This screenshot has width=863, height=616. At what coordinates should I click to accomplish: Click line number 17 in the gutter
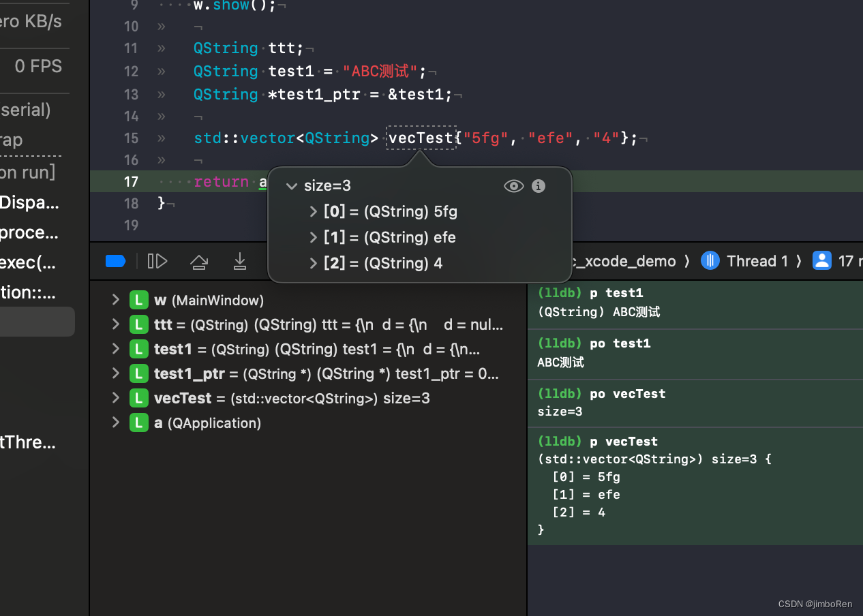131,182
